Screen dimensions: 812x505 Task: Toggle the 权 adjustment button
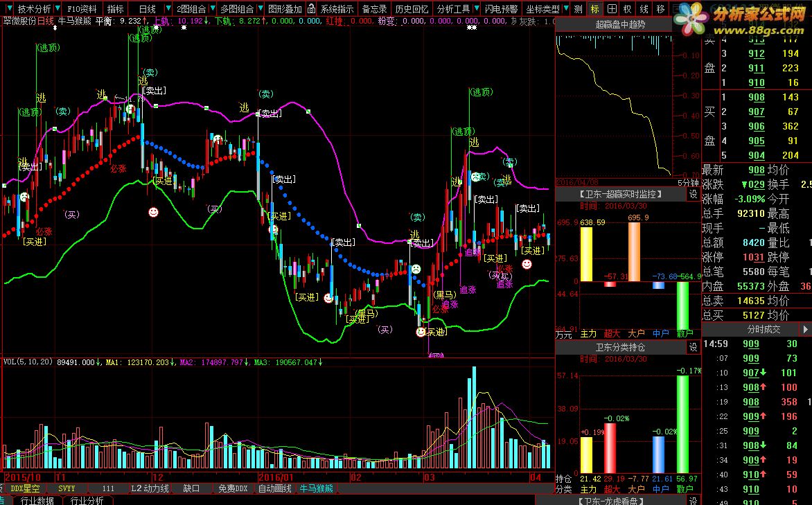[628, 9]
